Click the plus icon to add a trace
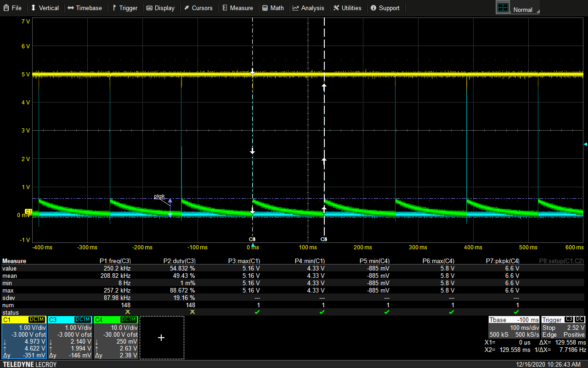Image resolution: width=588 pixels, height=368 pixels. pos(161,338)
